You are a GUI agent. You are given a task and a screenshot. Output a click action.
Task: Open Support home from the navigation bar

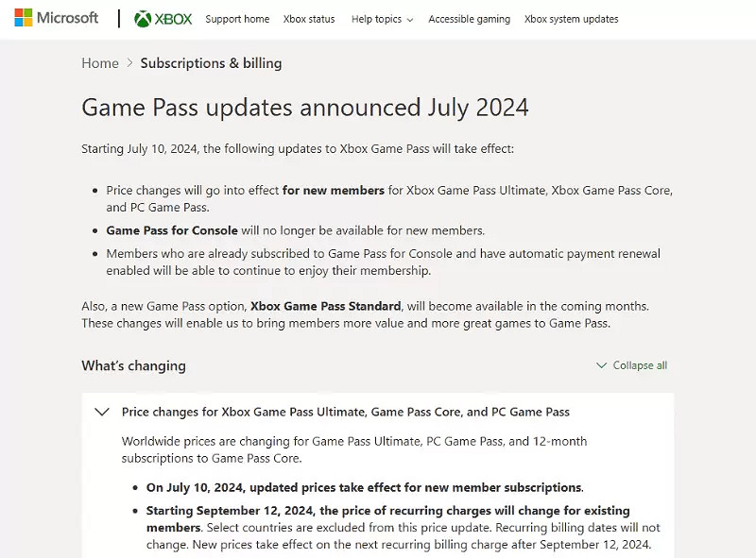[237, 19]
